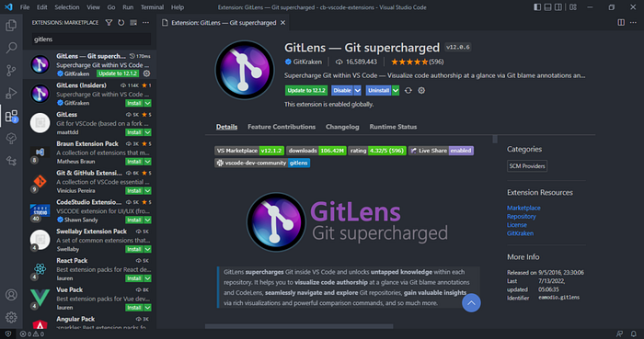Open the Run and Debug view
644x339 pixels.
click(x=11, y=93)
